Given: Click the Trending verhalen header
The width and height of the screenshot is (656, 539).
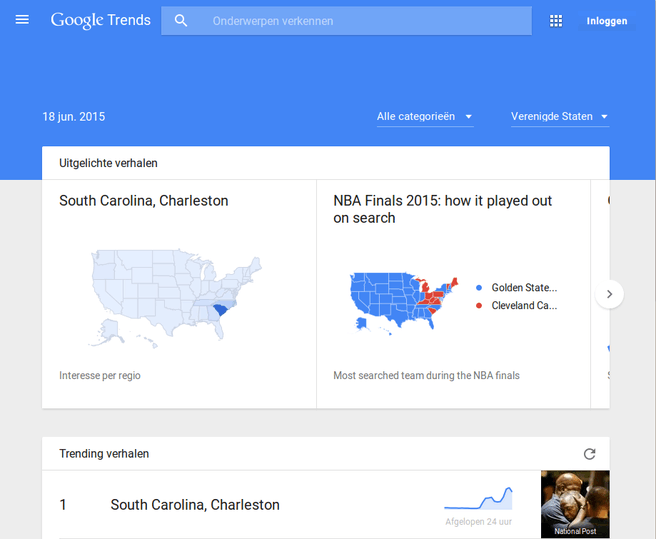Looking at the screenshot, I should tap(104, 454).
